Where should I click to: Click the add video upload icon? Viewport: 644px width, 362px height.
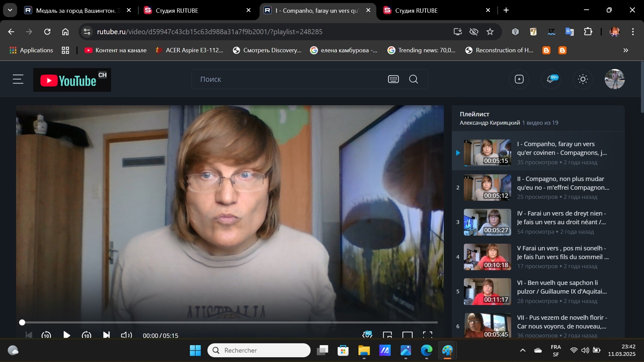click(519, 79)
